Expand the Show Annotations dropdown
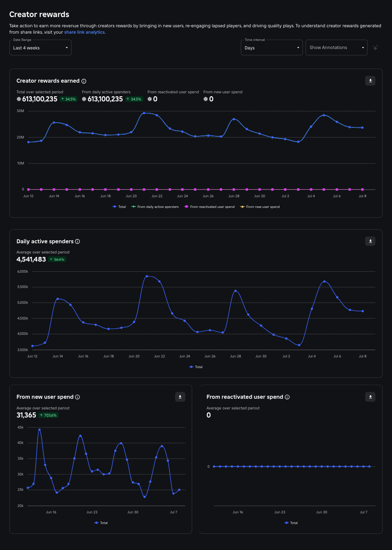 tap(336, 48)
